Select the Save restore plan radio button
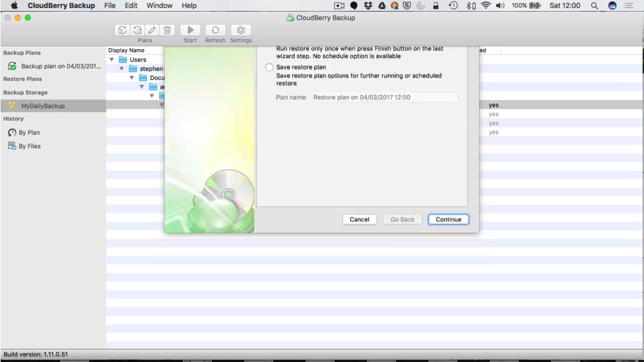 tap(269, 67)
